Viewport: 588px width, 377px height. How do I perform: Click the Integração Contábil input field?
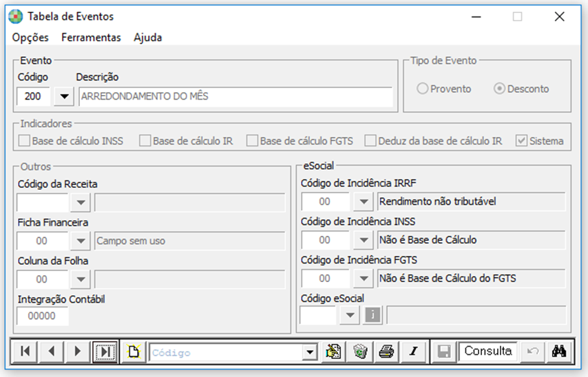click(x=43, y=316)
